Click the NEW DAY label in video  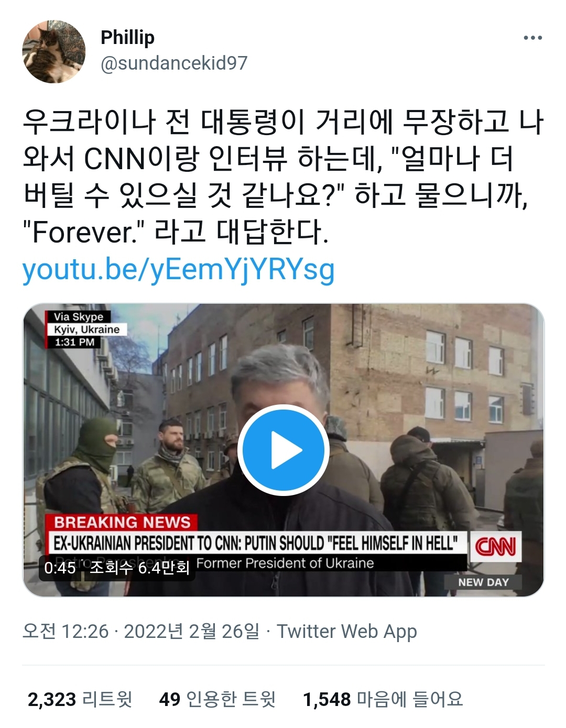(483, 582)
